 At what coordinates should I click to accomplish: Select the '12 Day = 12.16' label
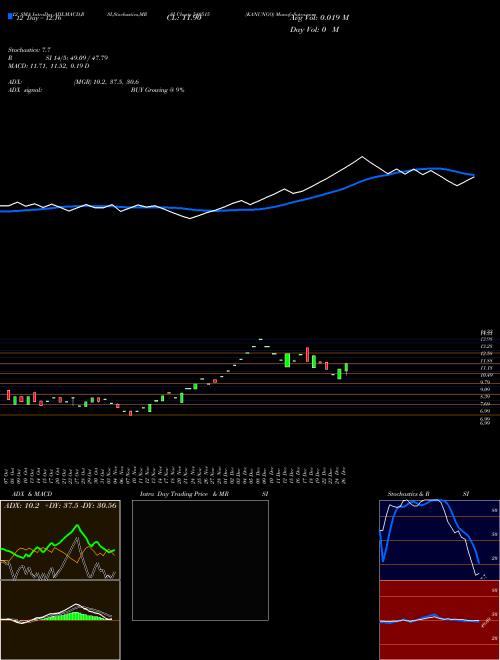coord(39,18)
